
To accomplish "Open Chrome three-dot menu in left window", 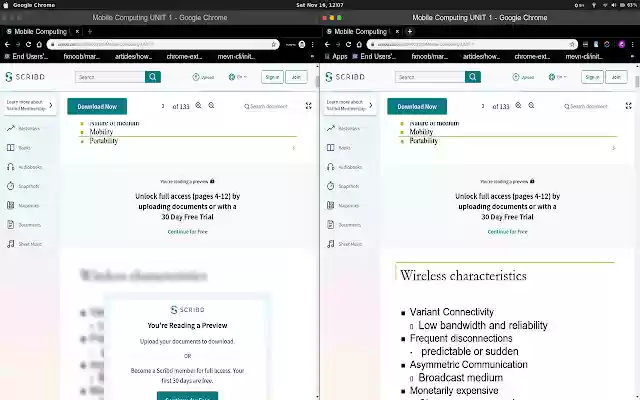I will (313, 44).
